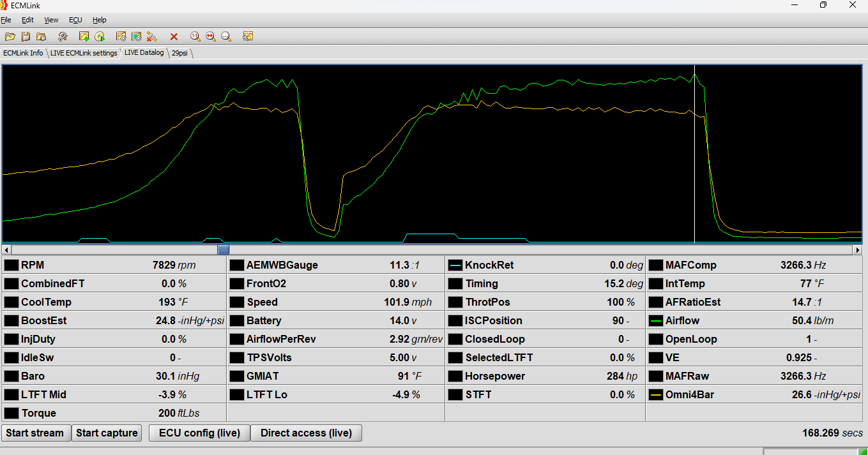868x455 pixels.
Task: Click the 1:1 zoom magnifier icon
Action: pyautogui.click(x=195, y=36)
